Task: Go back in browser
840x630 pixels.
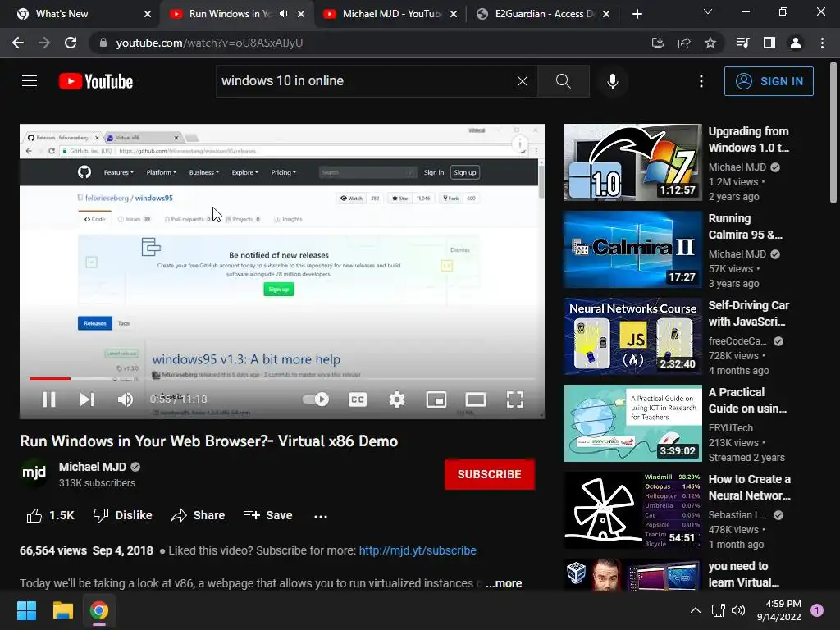Action: click(18, 43)
